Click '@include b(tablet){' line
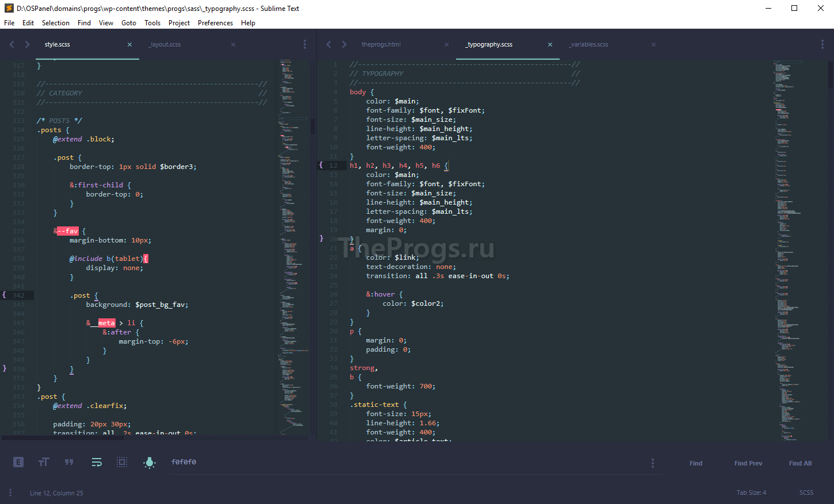This screenshot has height=504, width=834. [109, 259]
